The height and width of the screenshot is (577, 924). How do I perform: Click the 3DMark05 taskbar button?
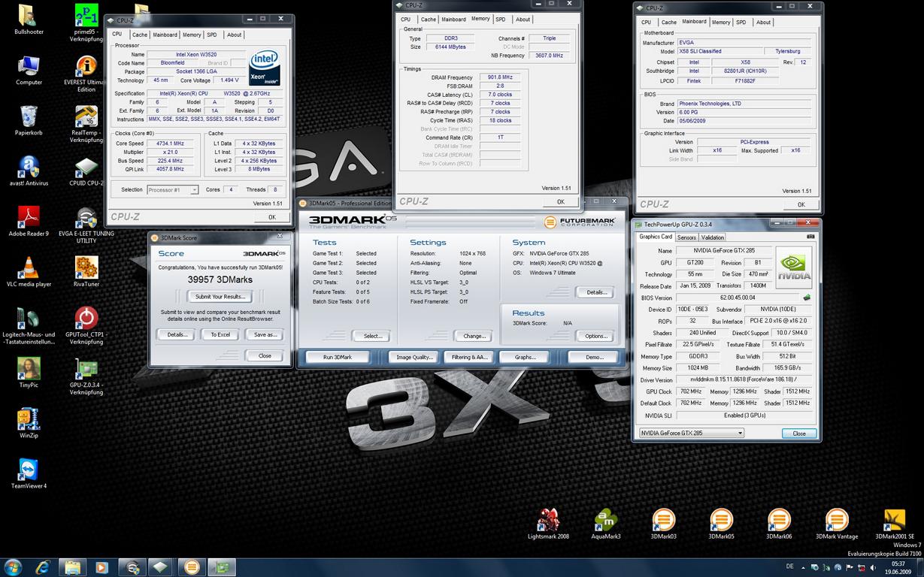192,567
